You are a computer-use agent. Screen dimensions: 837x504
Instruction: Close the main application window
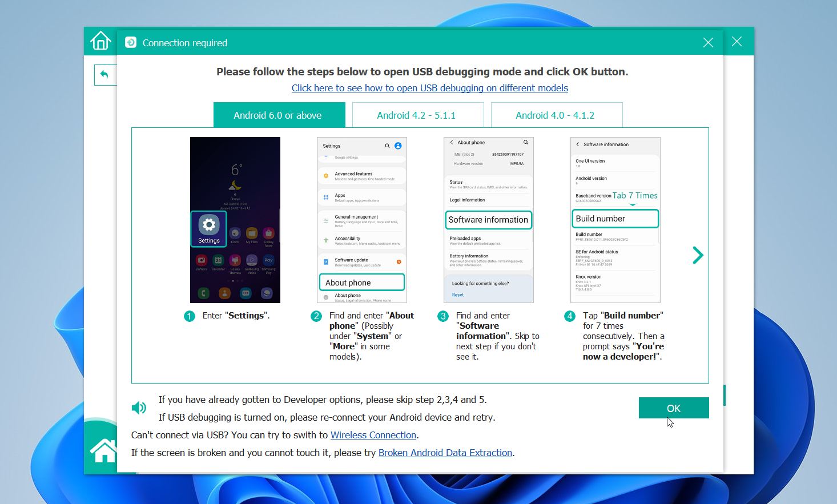click(737, 42)
